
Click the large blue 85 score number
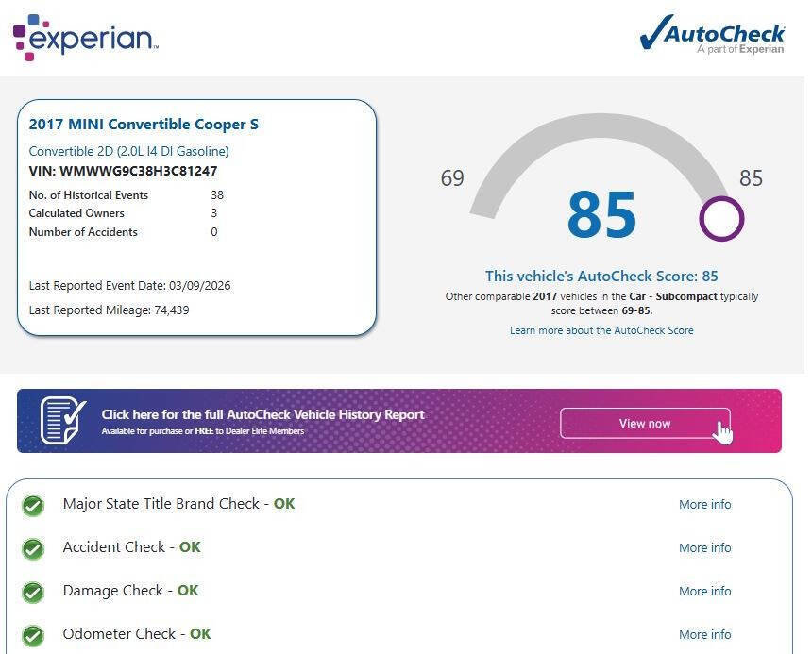pyautogui.click(x=601, y=215)
